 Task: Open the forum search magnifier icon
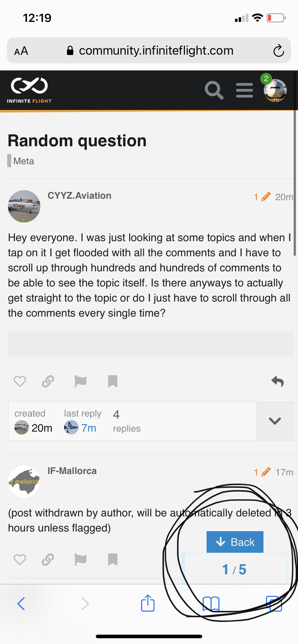click(x=214, y=90)
